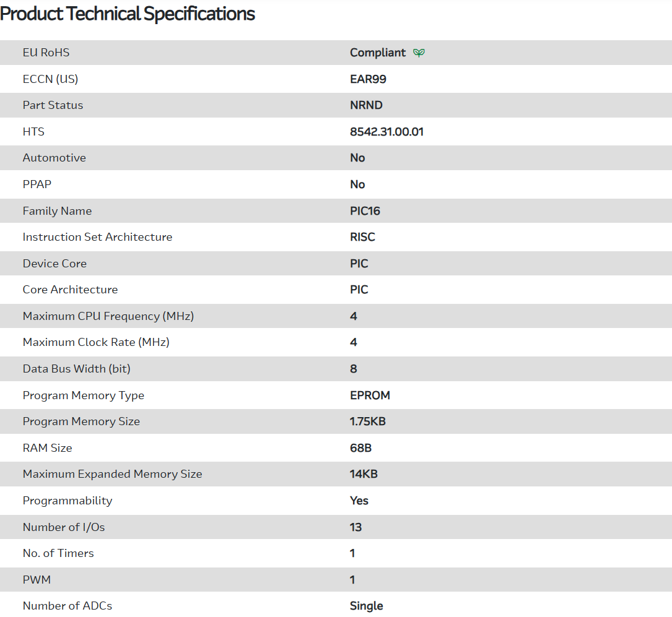Click the HTS code 8542.31.00.01

386,132
